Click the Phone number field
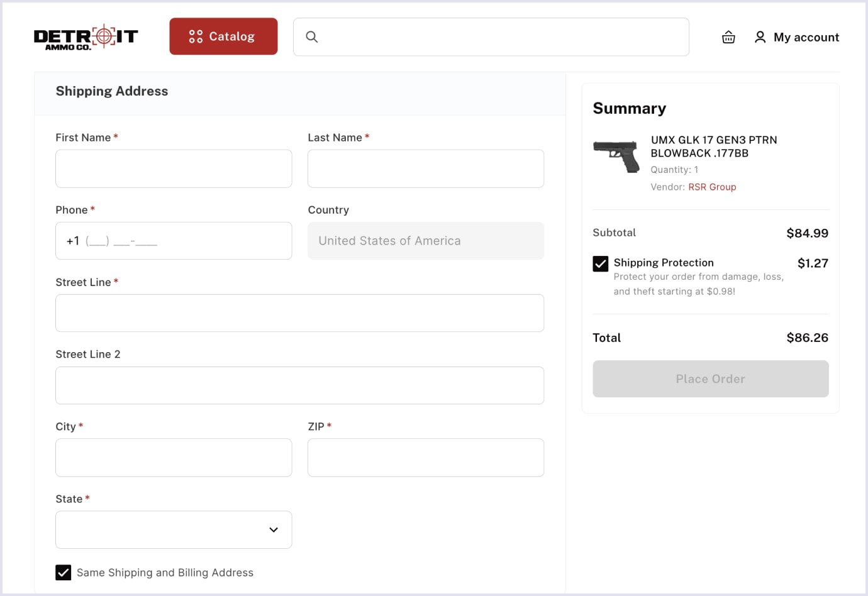 174,241
